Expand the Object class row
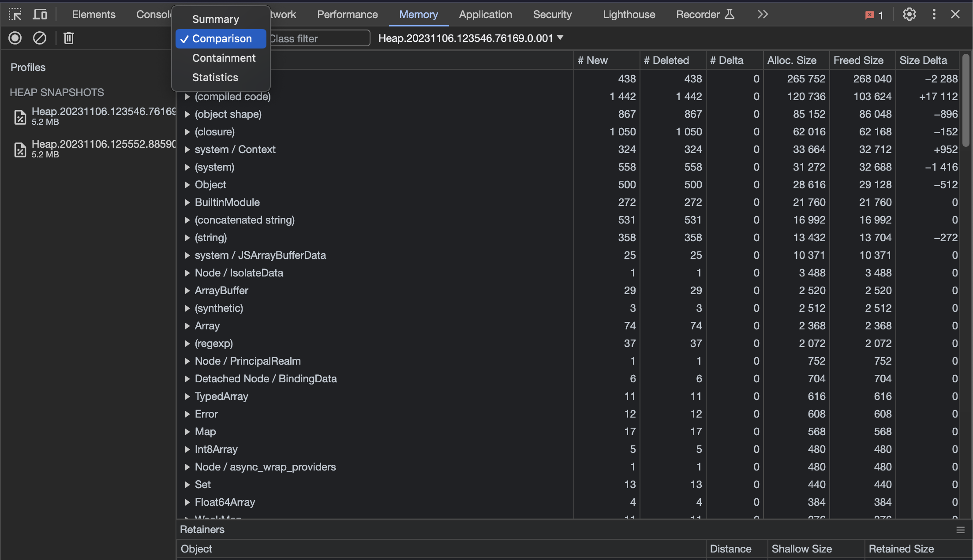Viewport: 973px width, 560px height. [x=187, y=184]
